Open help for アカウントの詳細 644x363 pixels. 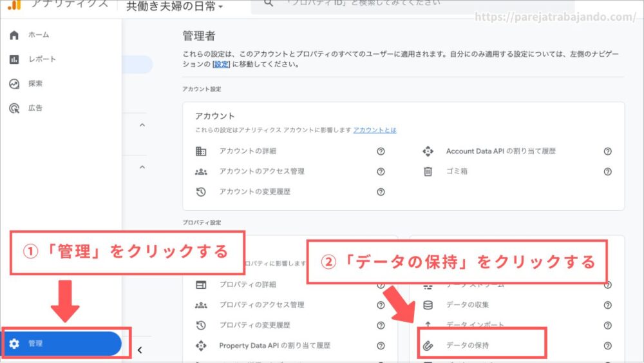tap(381, 152)
